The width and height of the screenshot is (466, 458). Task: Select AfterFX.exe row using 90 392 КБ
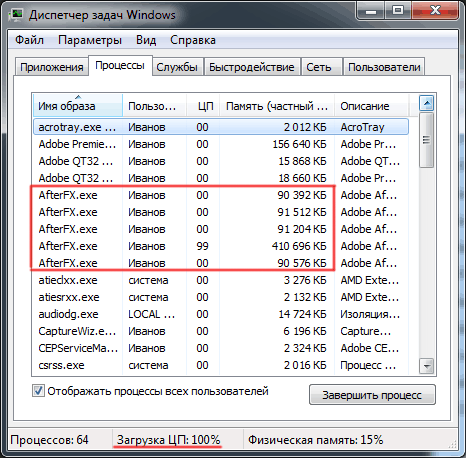(x=221, y=195)
